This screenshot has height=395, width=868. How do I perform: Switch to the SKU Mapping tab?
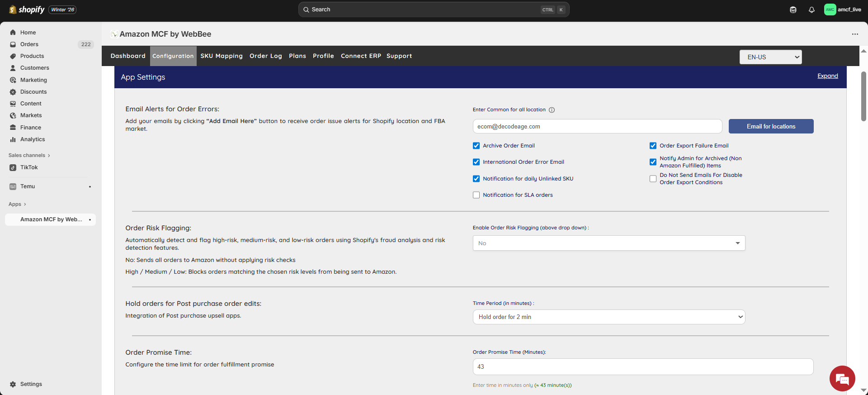[222, 56]
